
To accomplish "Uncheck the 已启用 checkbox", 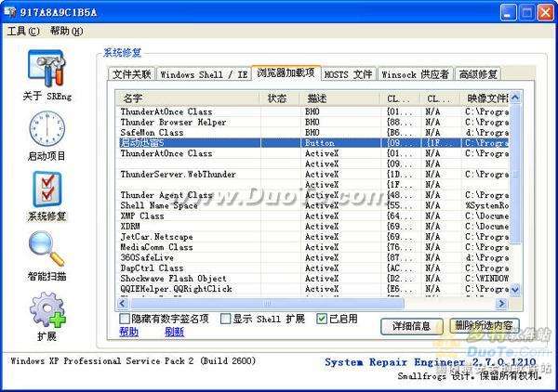I will (322, 319).
